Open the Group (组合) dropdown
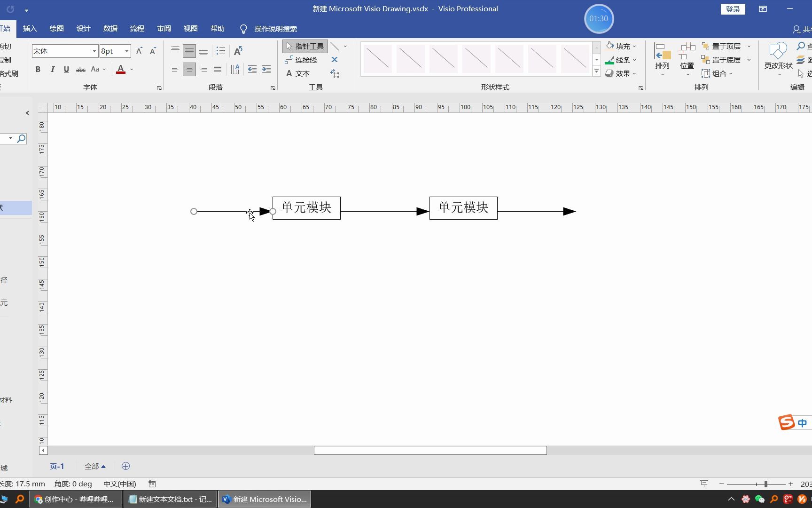 tap(717, 73)
